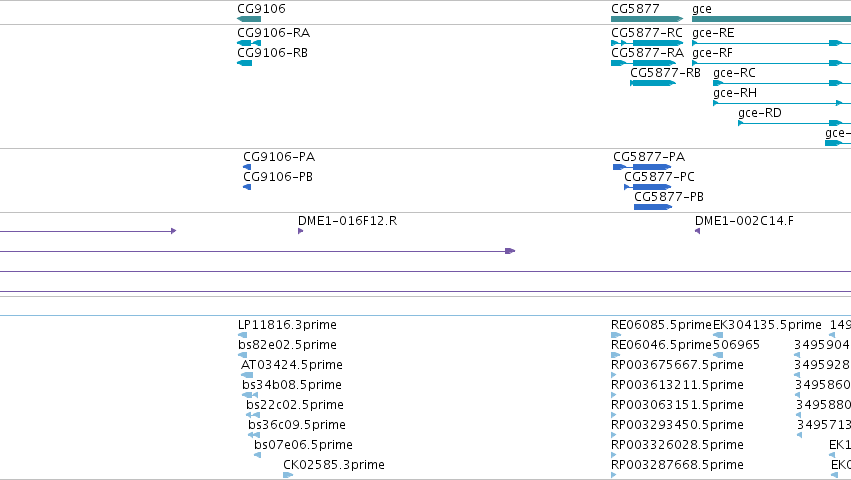Image resolution: width=851 pixels, height=480 pixels.
Task: Click transcript label gce-RC
Action: click(734, 73)
